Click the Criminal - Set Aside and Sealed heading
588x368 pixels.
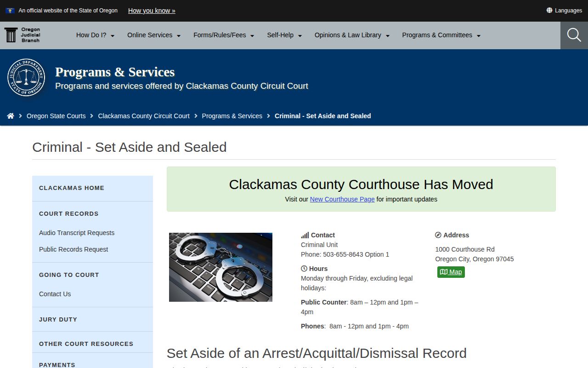[x=130, y=147]
